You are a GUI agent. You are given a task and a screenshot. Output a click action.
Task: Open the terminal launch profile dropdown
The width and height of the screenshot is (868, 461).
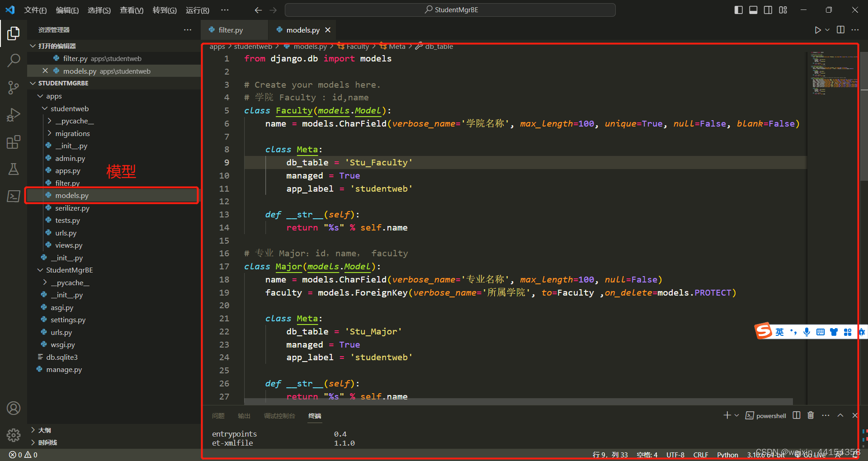(737, 415)
